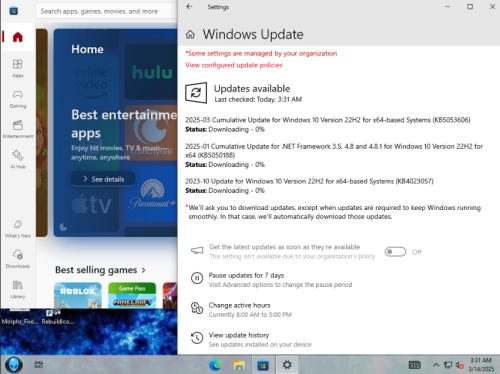Open the Store Downloads page
The height and width of the screenshot is (374, 500).
click(x=18, y=259)
